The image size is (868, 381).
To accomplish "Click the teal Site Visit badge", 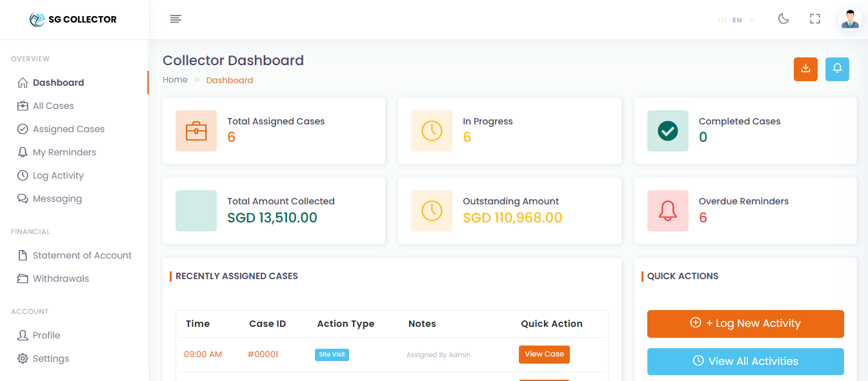I will click(x=332, y=354).
